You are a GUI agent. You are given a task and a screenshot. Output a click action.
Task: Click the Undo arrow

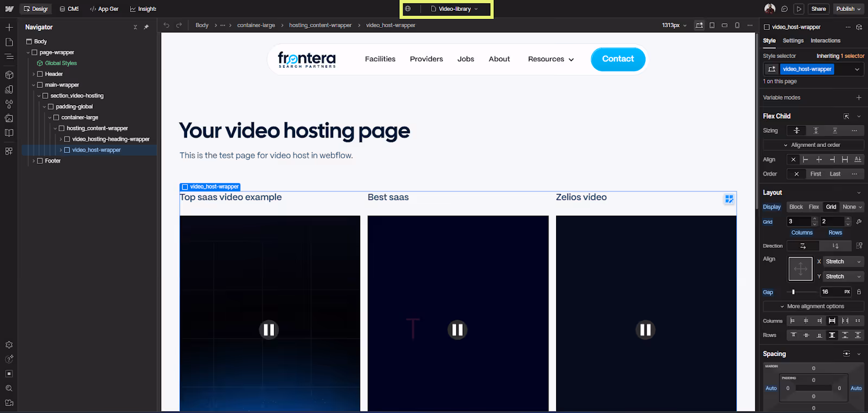pos(167,25)
